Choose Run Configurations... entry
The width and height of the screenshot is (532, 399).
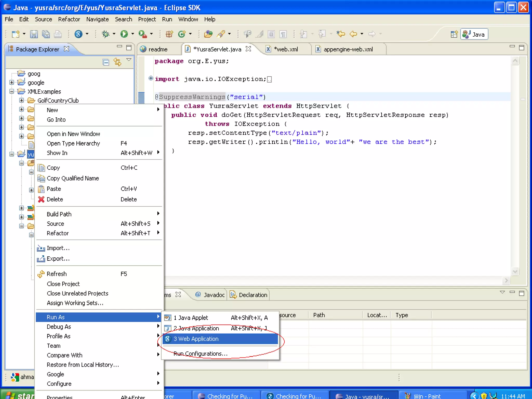(x=200, y=354)
